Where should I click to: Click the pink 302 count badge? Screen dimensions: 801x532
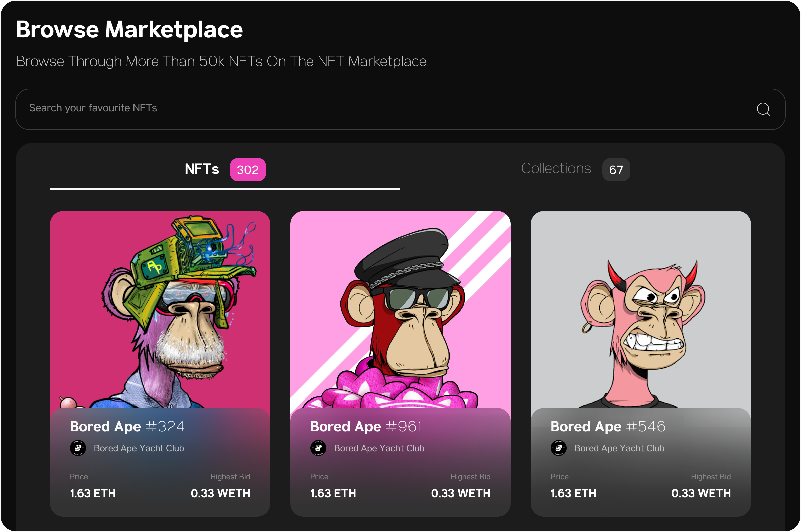pos(248,170)
